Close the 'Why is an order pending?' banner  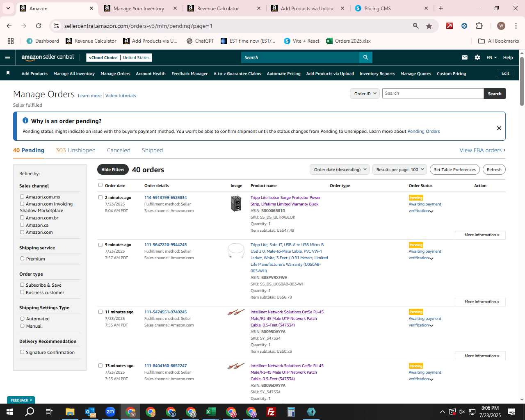pyautogui.click(x=499, y=128)
